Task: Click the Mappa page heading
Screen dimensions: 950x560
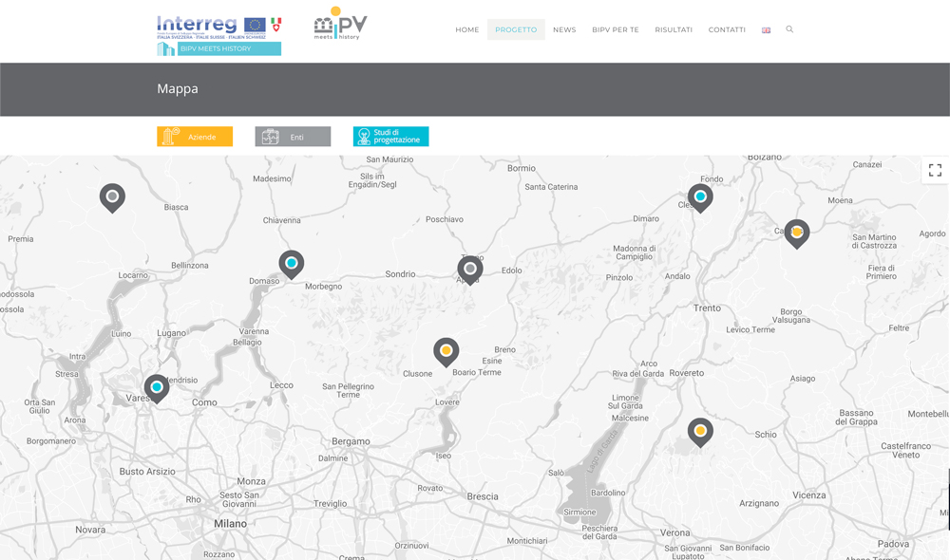Action: tap(178, 89)
